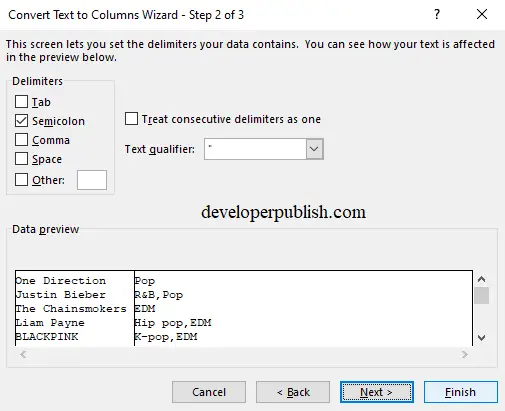Screen dimensions: 505x411
Task: Click the 'Hip pop,EDM' preview cell
Action: coord(173,323)
